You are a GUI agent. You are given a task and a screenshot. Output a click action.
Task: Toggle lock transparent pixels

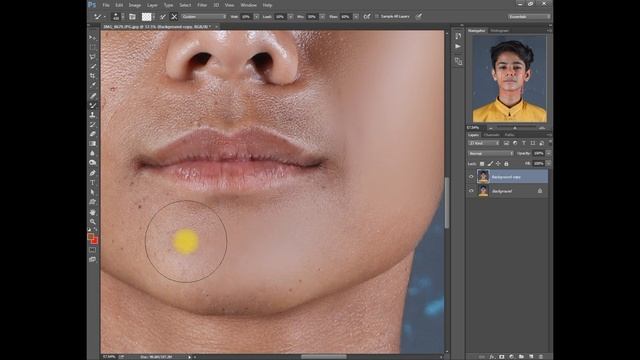482,164
